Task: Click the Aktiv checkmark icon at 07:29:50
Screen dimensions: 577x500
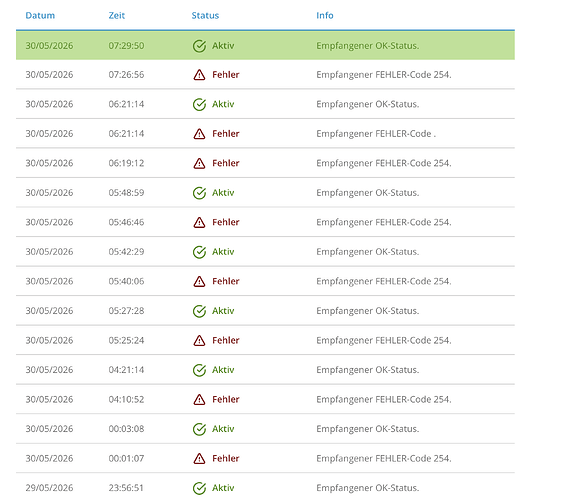Action: click(199, 46)
